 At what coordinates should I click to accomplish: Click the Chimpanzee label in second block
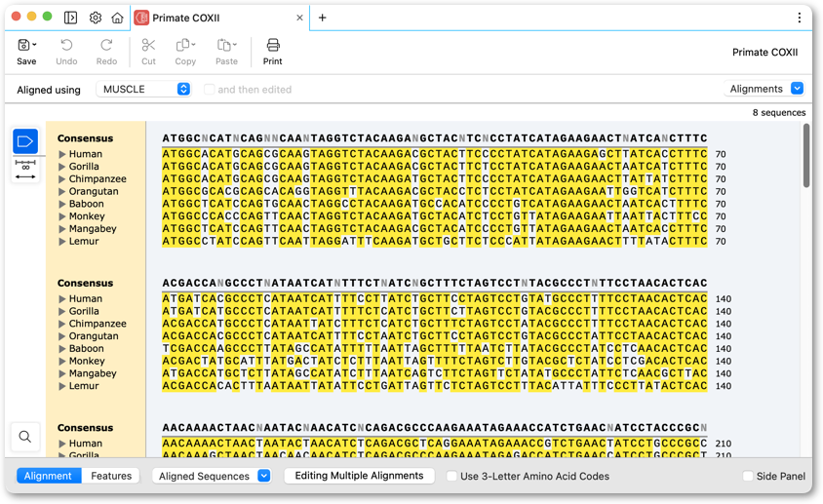tap(98, 324)
